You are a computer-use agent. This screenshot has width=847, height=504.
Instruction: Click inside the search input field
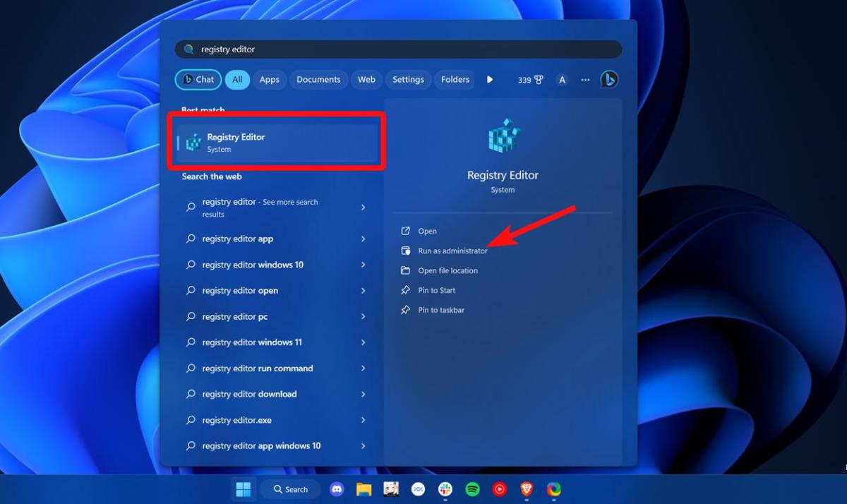tap(395, 49)
